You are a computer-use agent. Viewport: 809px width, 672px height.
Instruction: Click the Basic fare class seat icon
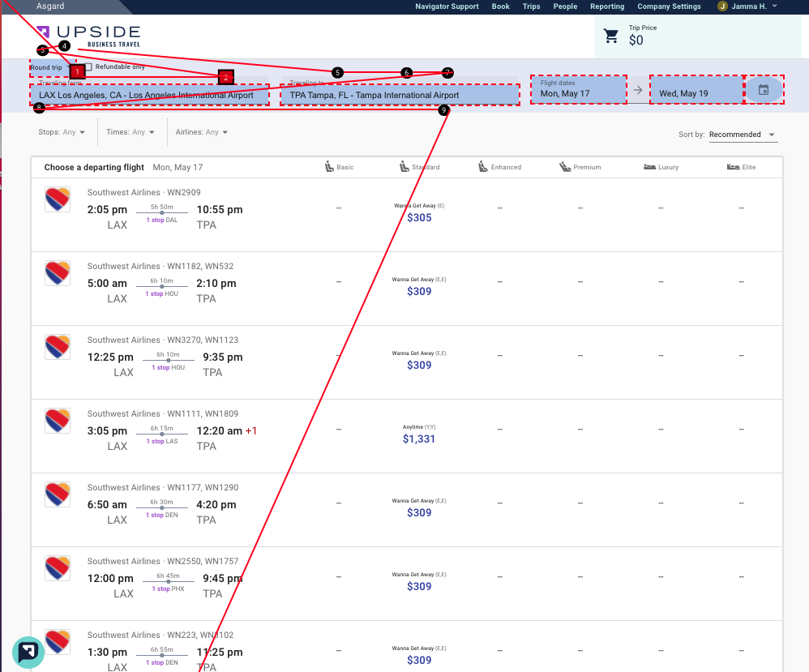point(329,167)
